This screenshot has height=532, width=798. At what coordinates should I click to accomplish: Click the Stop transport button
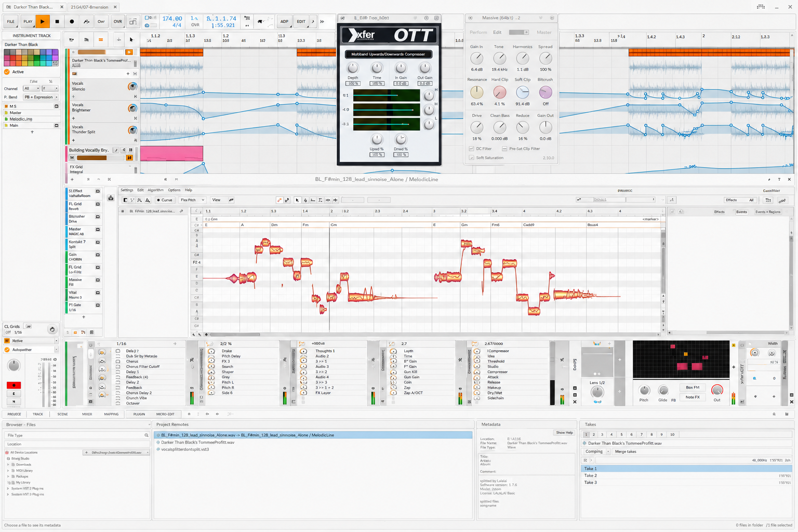[57, 21]
